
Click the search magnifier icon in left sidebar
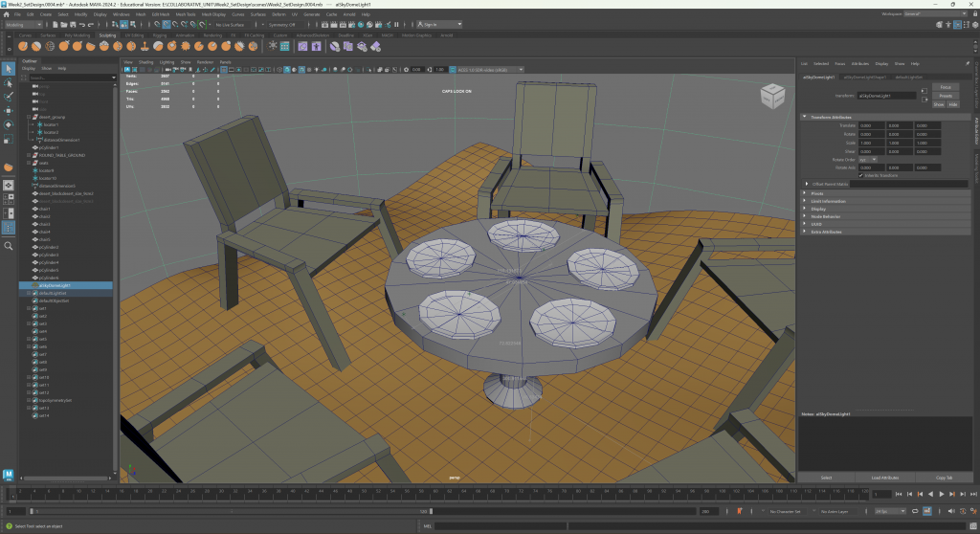9,246
